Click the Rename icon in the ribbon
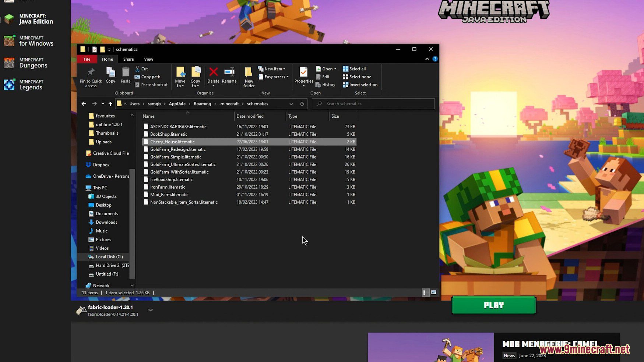644x362 pixels. [229, 75]
